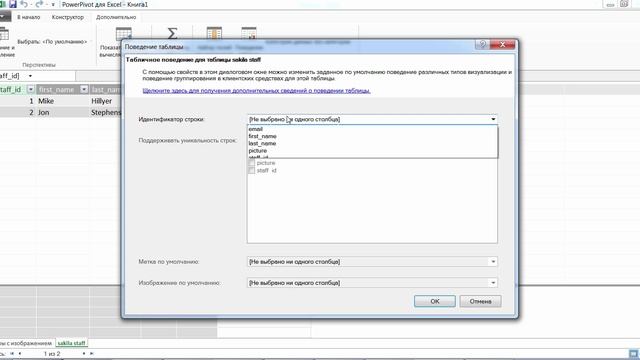
Task: Confirm the dialog with OK
Action: 435,301
